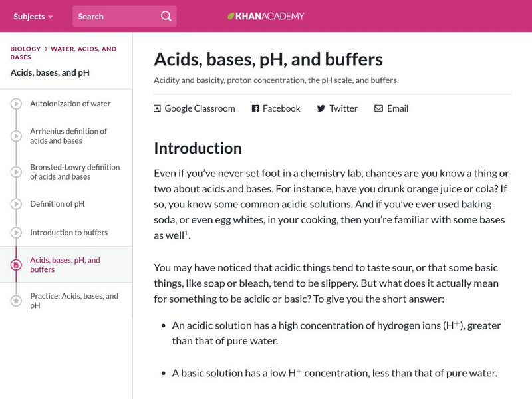Screen dimensions: 532x399
Task: Click the play icon beside Autoionization of water
Action: [x=16, y=104]
